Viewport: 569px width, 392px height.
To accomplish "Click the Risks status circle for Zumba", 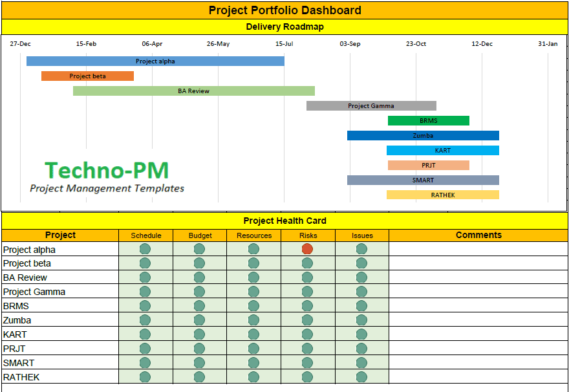I will 307,320.
